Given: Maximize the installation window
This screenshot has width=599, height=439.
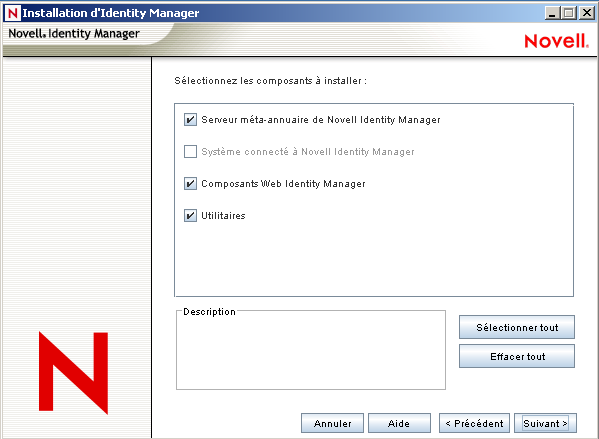Looking at the screenshot, I should [569, 13].
